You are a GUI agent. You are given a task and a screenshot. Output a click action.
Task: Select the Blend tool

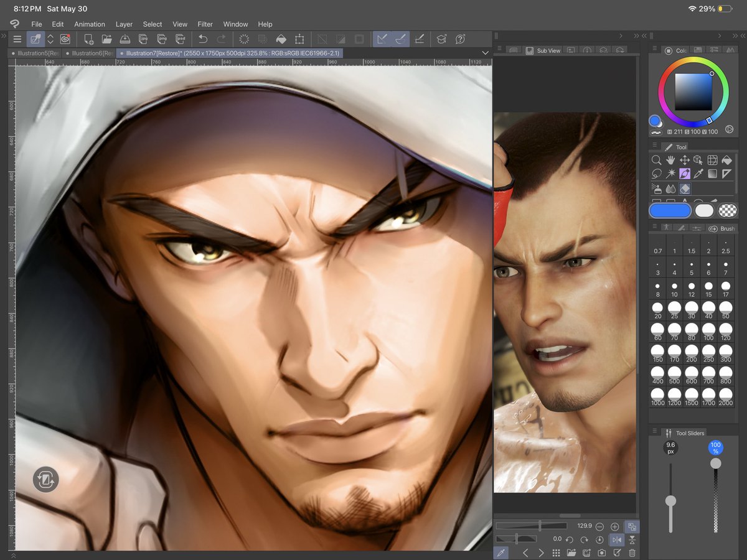670,189
